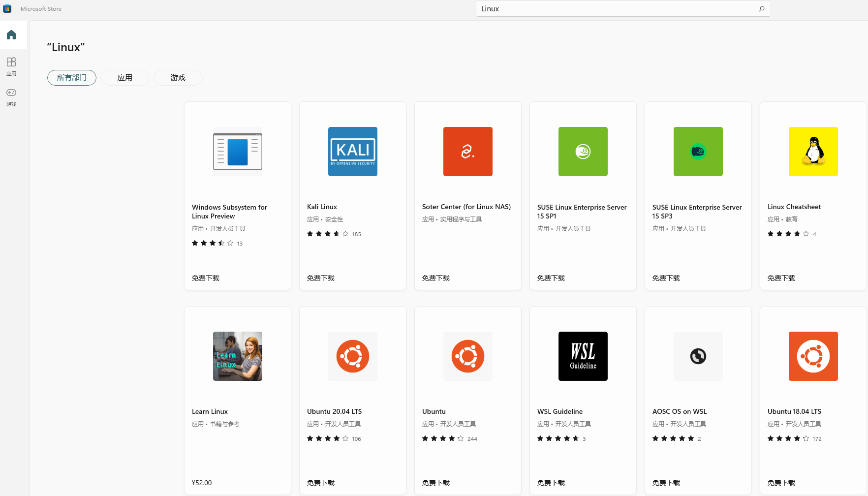Click the WSL Guideline star rating 3
Image resolution: width=868 pixels, height=496 pixels.
pyautogui.click(x=561, y=438)
